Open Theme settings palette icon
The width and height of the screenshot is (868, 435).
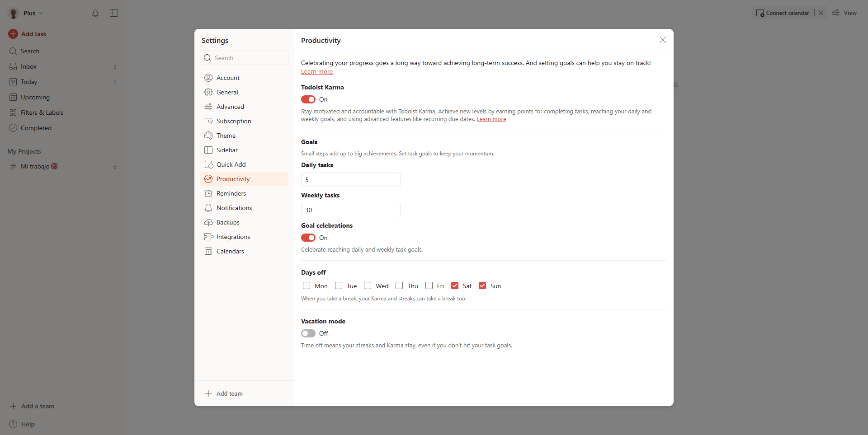[x=208, y=136]
